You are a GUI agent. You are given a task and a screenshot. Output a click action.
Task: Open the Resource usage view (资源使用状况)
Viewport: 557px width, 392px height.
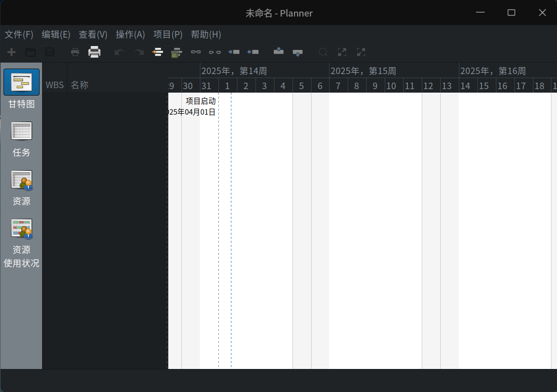pyautogui.click(x=22, y=243)
